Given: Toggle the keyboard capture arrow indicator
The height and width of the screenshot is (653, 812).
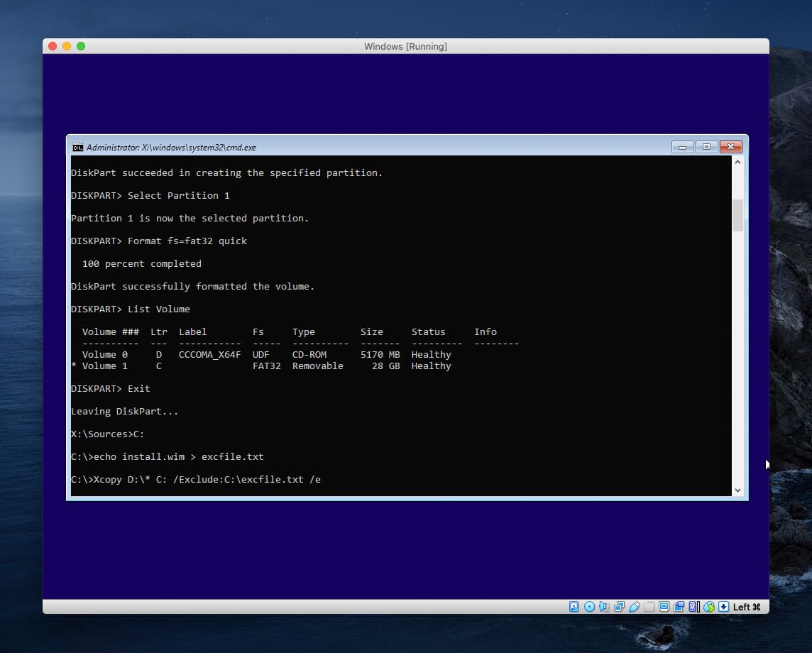Looking at the screenshot, I should (723, 607).
